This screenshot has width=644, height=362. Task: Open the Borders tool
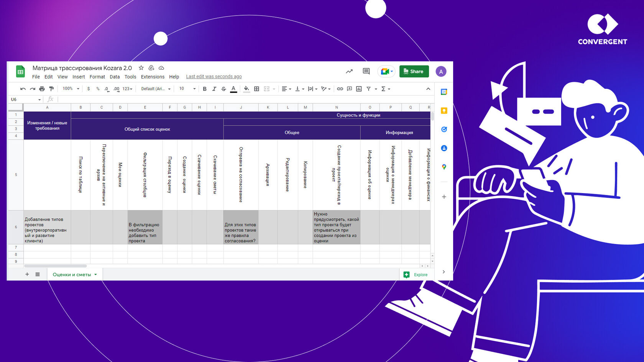256,89
